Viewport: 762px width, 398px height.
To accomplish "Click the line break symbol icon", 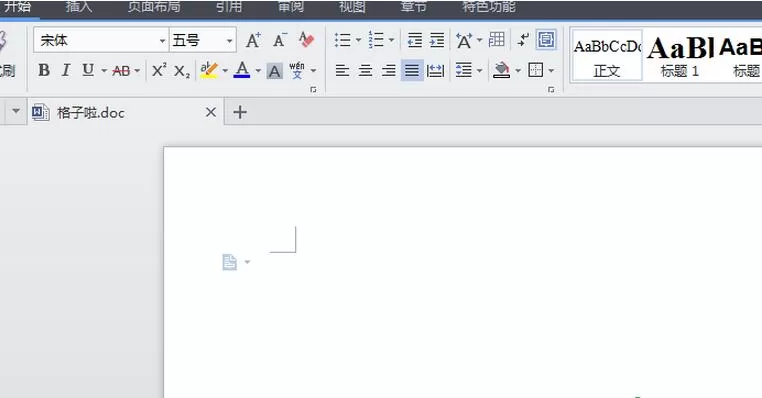I will pos(523,40).
